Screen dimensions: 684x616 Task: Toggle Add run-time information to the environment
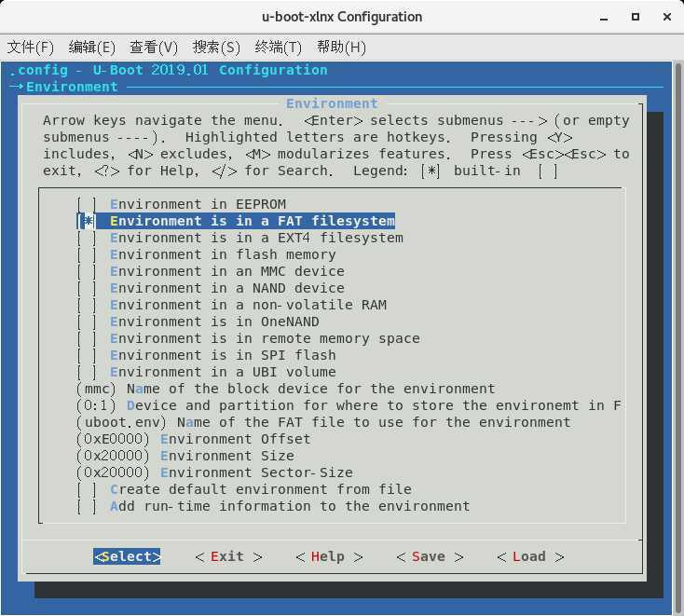pyautogui.click(x=274, y=506)
